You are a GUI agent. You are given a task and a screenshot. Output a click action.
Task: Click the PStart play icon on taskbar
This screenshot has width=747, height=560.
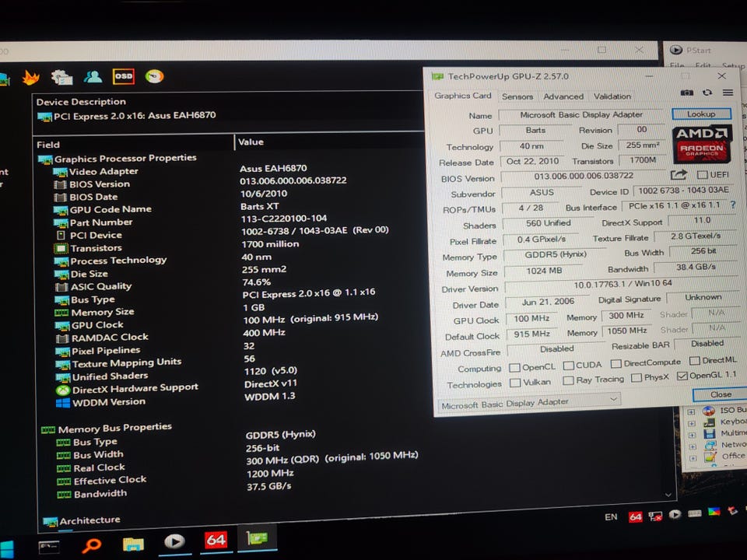[174, 542]
